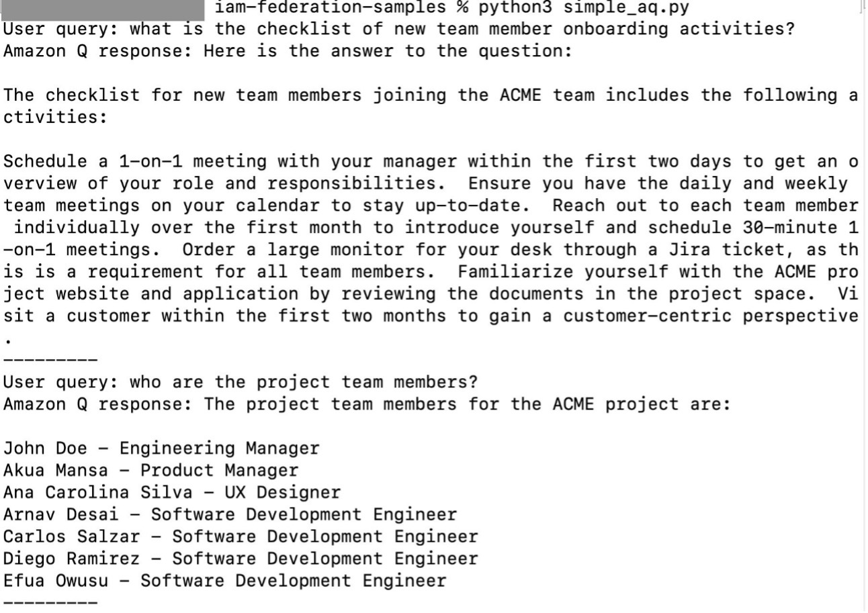Click the word "checklist" in answer paragraph

[93, 95]
